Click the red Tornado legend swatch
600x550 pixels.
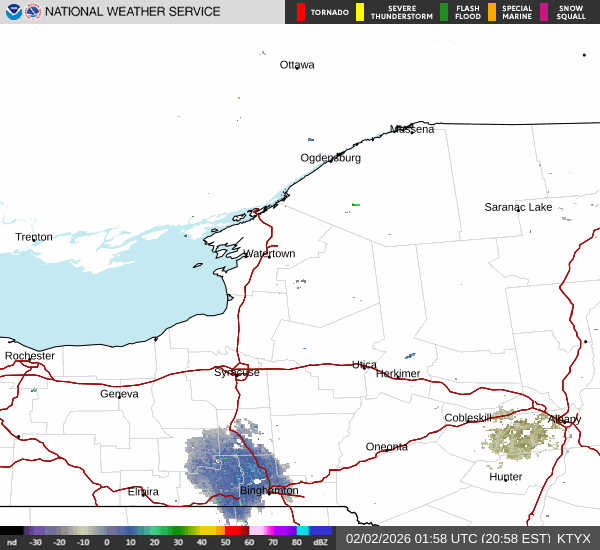pos(300,12)
